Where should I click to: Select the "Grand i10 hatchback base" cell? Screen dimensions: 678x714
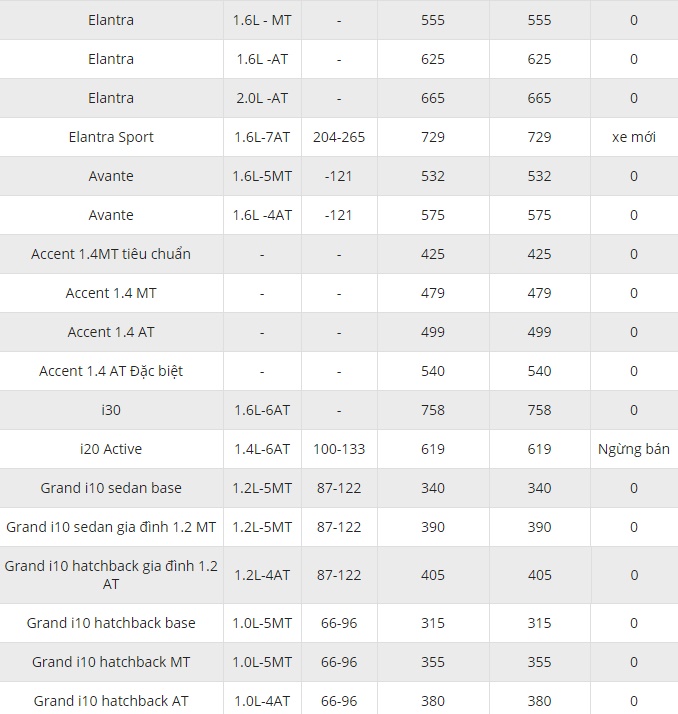(111, 623)
